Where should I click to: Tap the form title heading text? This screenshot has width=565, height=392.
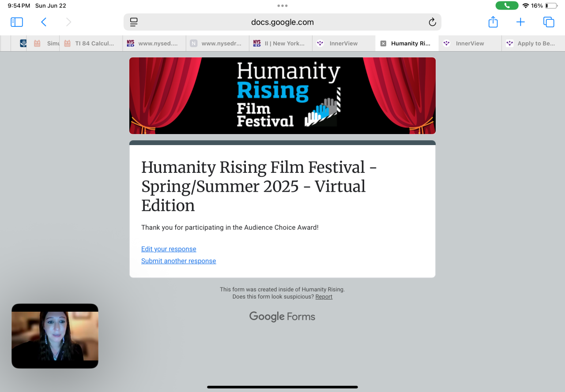coord(259,187)
